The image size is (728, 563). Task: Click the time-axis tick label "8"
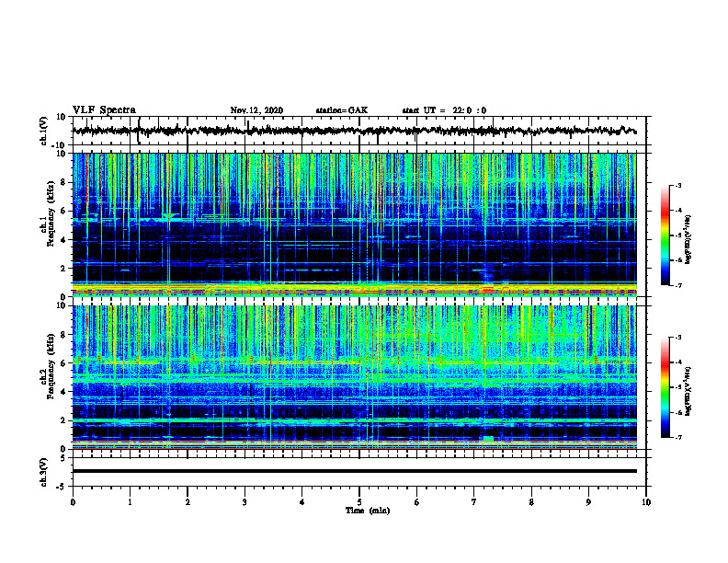coord(531,502)
